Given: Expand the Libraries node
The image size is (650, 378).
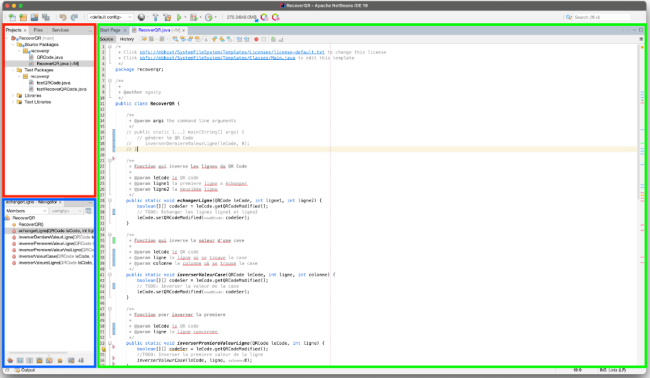Looking at the screenshot, I should 13,96.
